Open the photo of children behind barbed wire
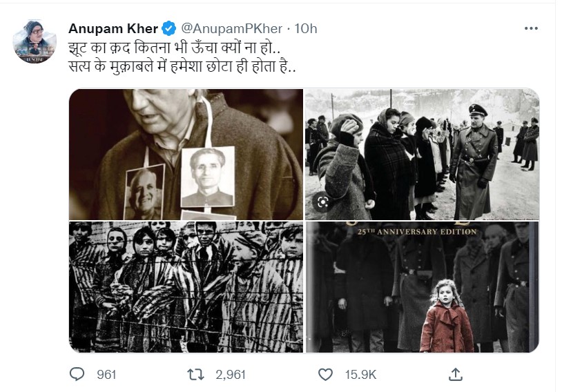Viewport: 562px width, 392px height. pos(186,286)
